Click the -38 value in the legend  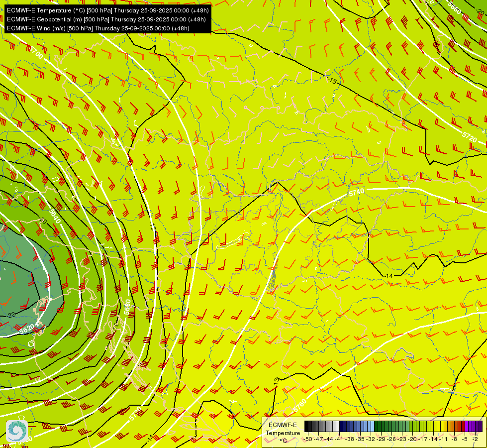click(x=350, y=439)
